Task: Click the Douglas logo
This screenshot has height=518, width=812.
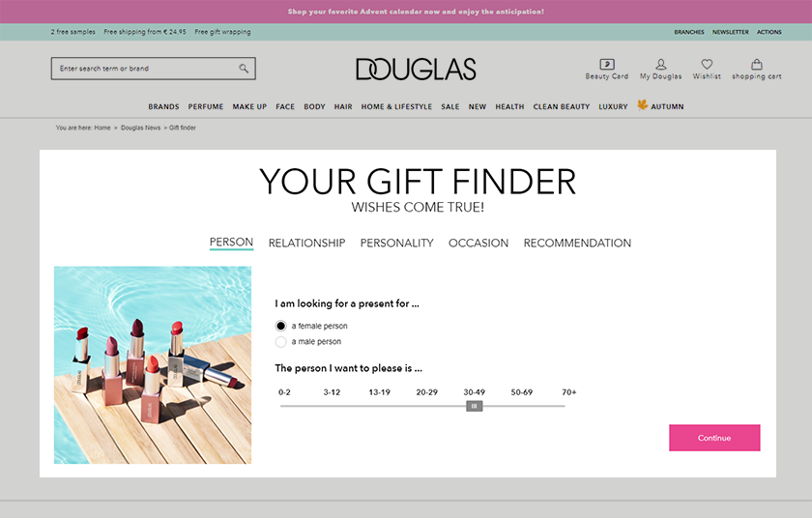Action: tap(416, 69)
